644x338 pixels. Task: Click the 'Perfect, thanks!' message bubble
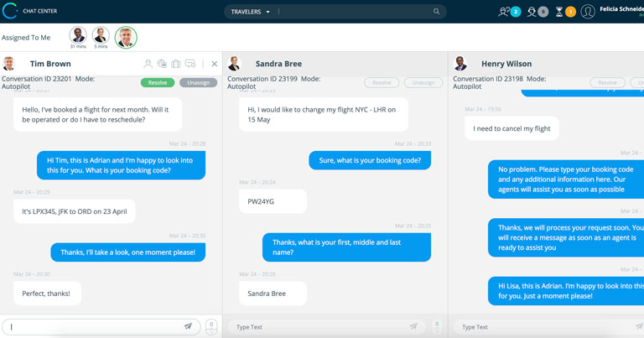coord(47,294)
